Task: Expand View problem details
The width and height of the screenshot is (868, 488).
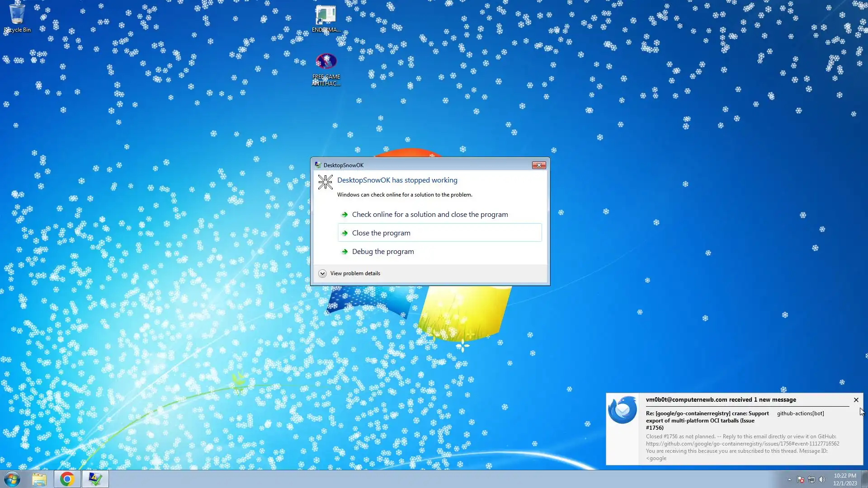Action: [x=322, y=273]
